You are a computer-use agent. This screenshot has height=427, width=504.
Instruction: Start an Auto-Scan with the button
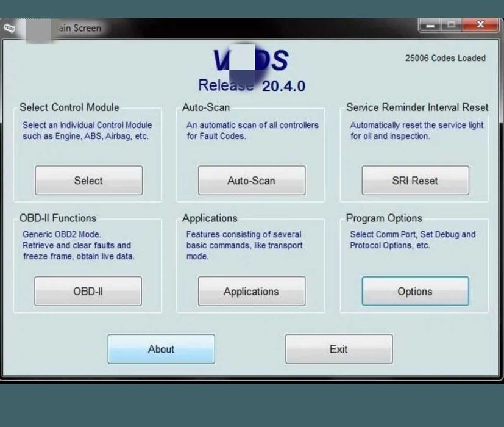[x=252, y=180]
